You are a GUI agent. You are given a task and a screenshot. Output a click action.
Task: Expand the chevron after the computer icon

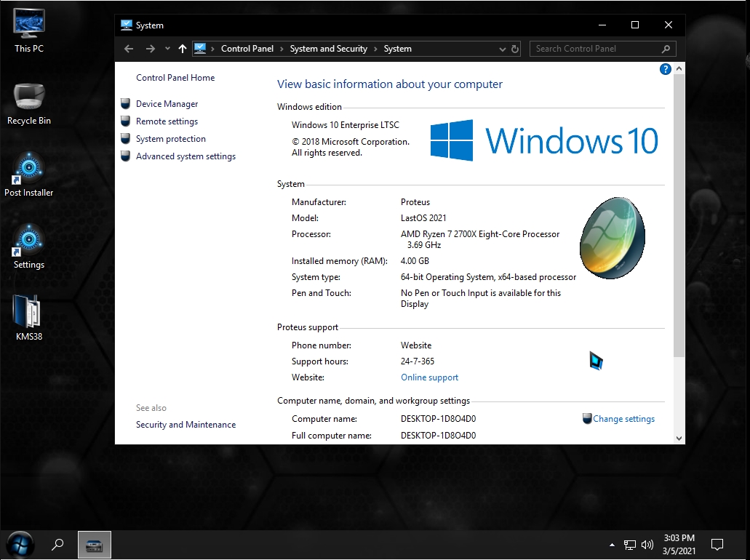pos(212,49)
